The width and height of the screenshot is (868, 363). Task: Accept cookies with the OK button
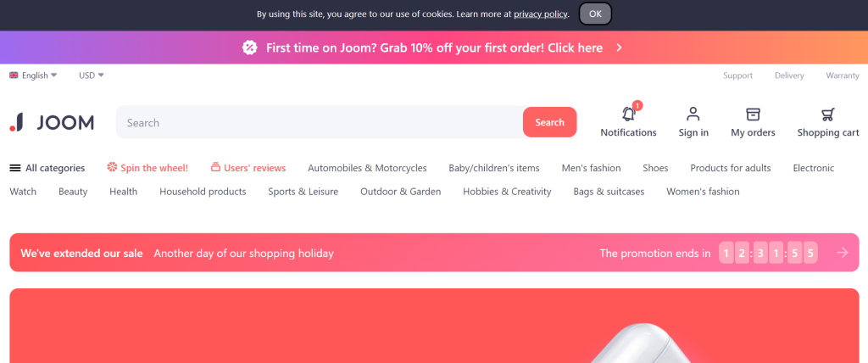tap(595, 14)
